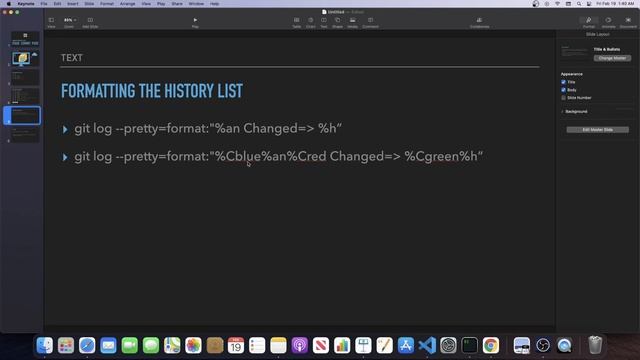Open Calendar from the Dock

(236, 345)
